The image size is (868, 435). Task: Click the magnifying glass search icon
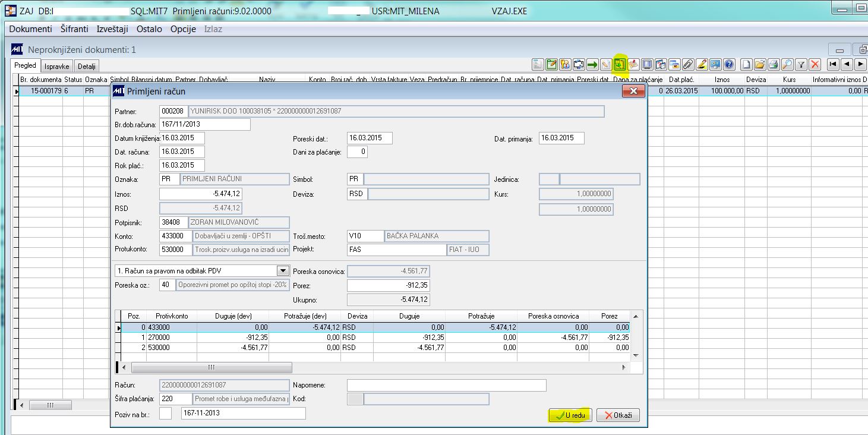(787, 64)
